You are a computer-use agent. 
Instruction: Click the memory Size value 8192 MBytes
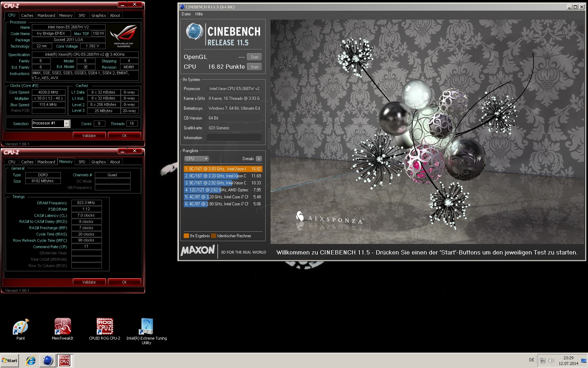(x=43, y=181)
